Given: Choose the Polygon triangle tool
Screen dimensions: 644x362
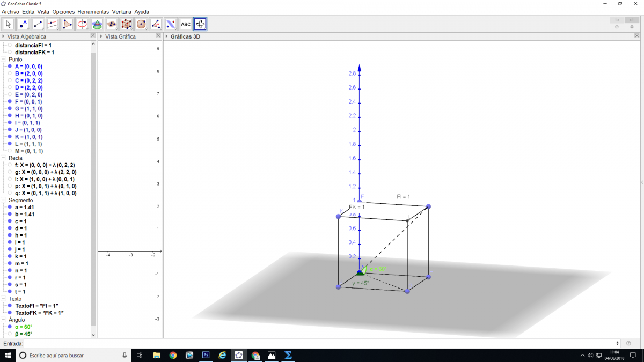Looking at the screenshot, I should 67,24.
